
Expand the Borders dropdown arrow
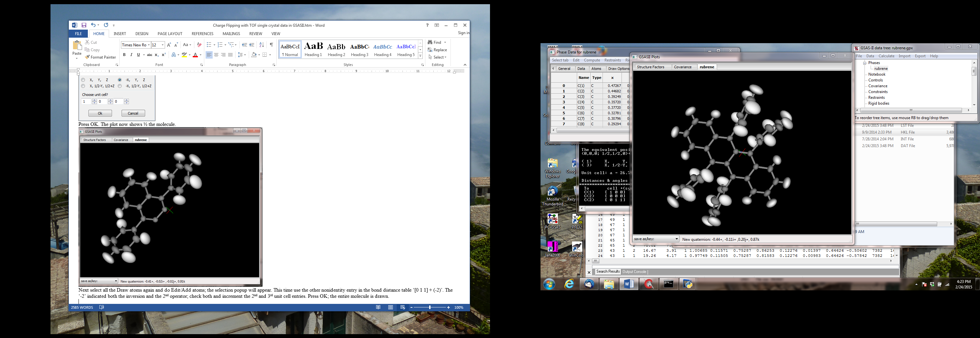tap(270, 55)
